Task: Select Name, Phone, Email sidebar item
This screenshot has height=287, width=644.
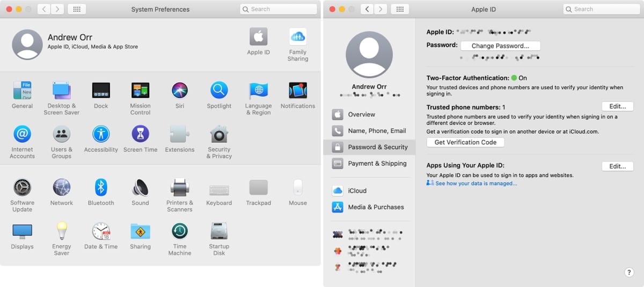Action: pyautogui.click(x=369, y=131)
